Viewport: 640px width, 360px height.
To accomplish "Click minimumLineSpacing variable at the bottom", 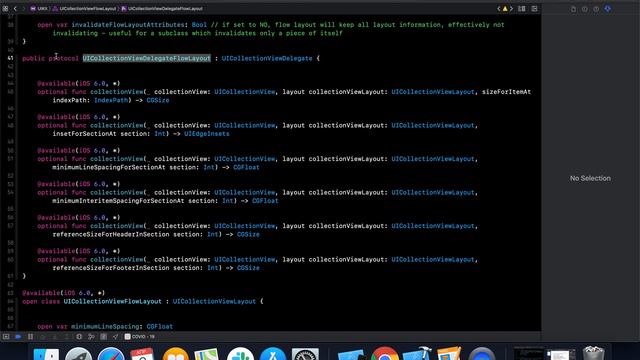I will [105, 327].
